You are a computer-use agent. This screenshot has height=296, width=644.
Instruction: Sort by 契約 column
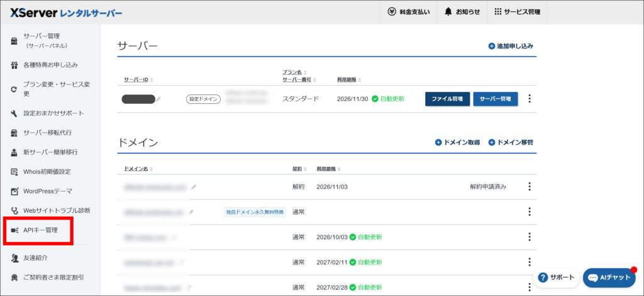299,169
